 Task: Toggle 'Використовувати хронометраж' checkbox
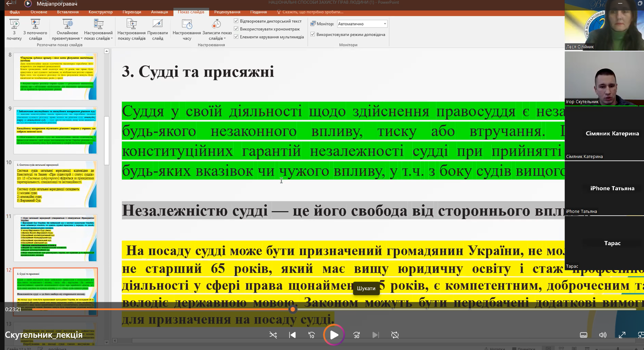(236, 29)
